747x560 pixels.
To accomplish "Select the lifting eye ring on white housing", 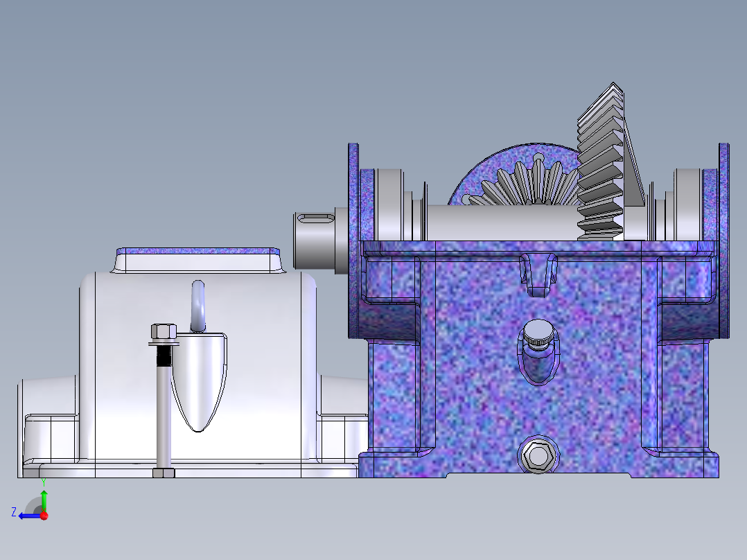I will (x=198, y=306).
